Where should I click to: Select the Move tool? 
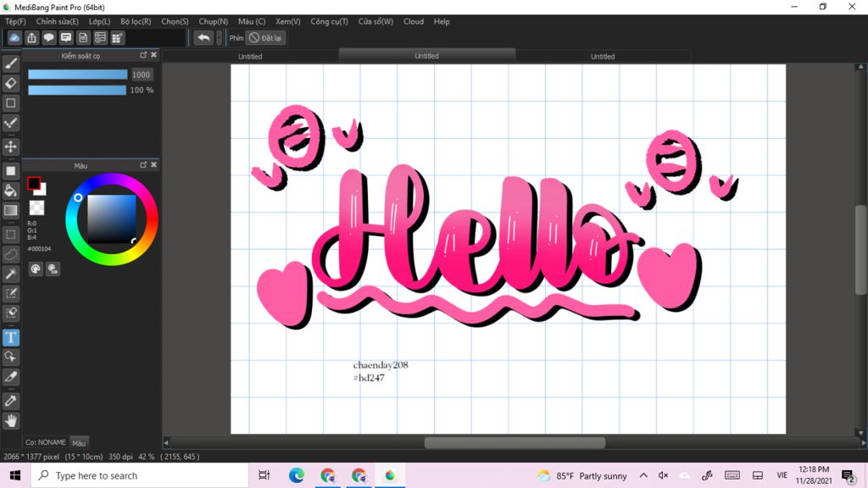10,147
